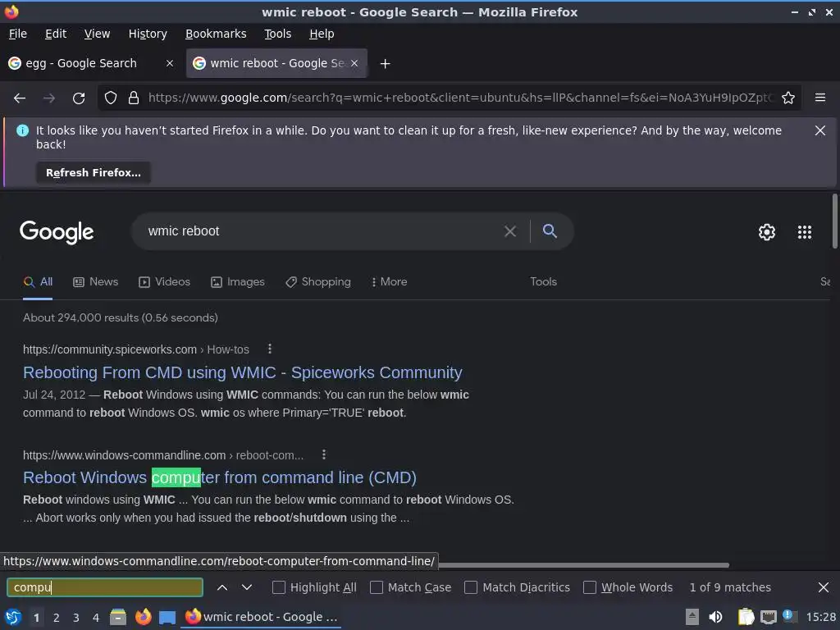
Task: Launch Firefox from taskbar quick launcher
Action: pyautogui.click(x=143, y=617)
